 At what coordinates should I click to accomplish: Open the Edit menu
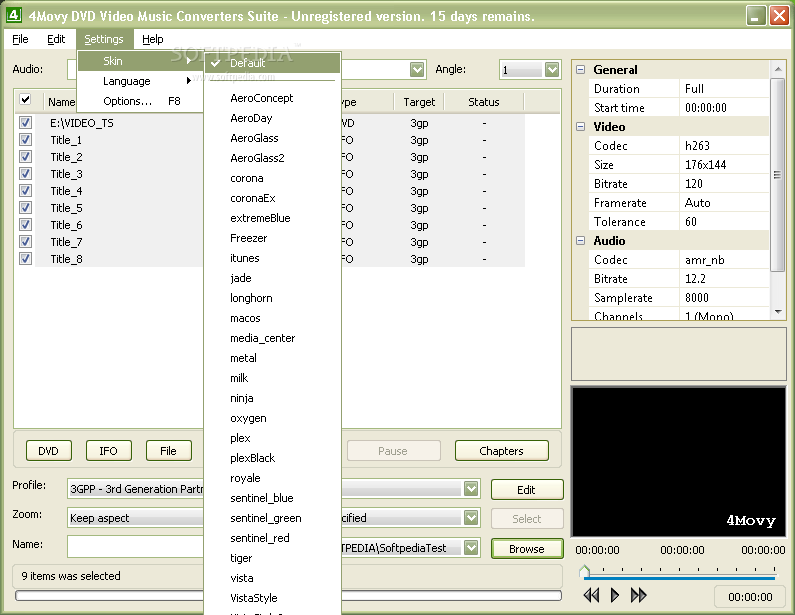tap(56, 39)
